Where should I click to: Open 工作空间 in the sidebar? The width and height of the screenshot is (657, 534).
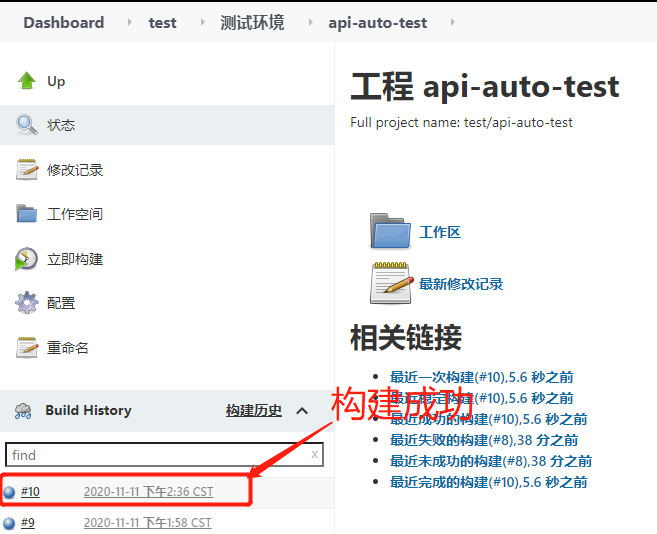(75, 214)
